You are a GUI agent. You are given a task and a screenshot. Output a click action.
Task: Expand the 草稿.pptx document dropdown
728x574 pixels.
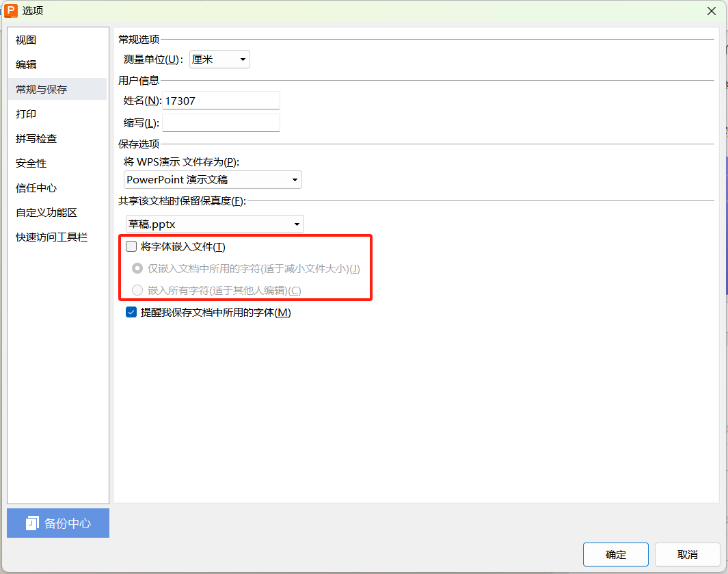click(214, 224)
